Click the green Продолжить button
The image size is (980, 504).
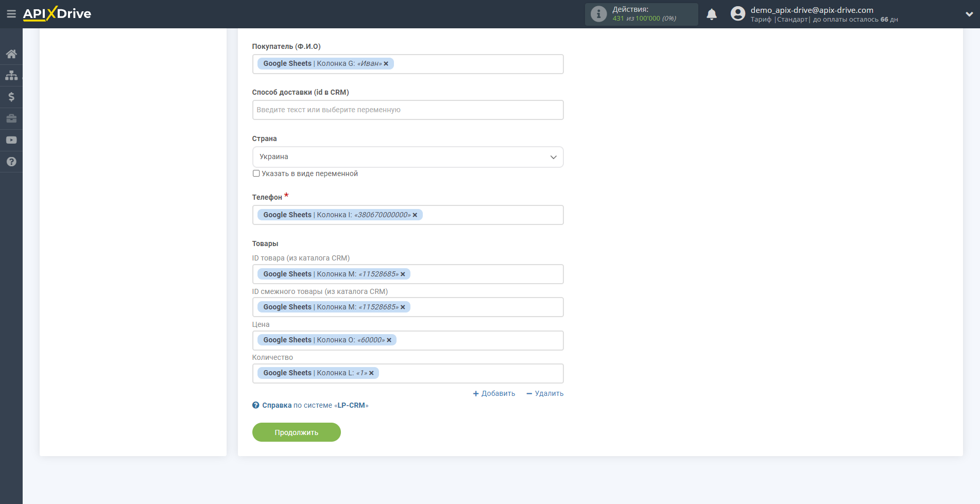(297, 432)
